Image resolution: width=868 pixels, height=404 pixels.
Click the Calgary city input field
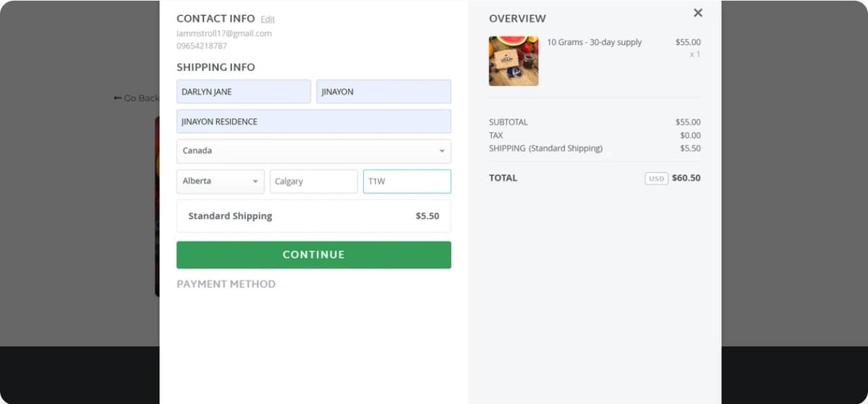coord(313,181)
